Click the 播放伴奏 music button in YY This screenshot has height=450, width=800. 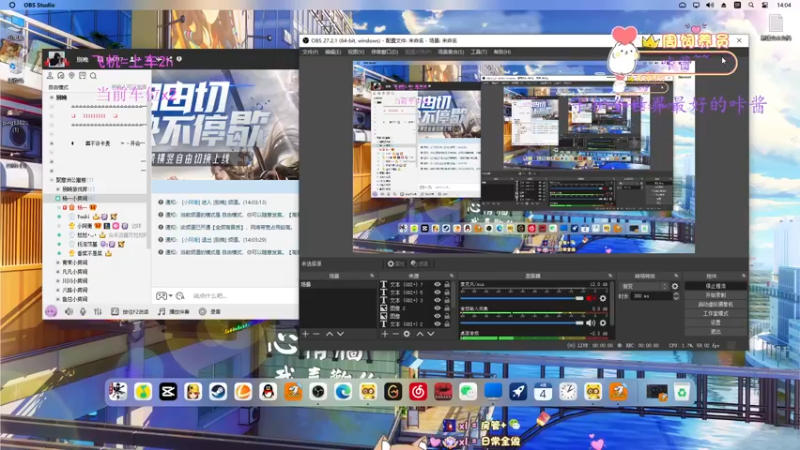(173, 311)
